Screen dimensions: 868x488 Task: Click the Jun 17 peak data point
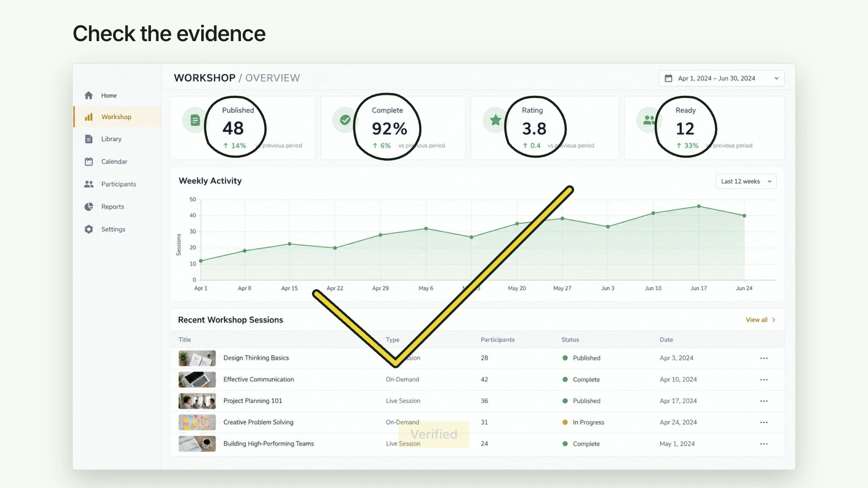[699, 206]
